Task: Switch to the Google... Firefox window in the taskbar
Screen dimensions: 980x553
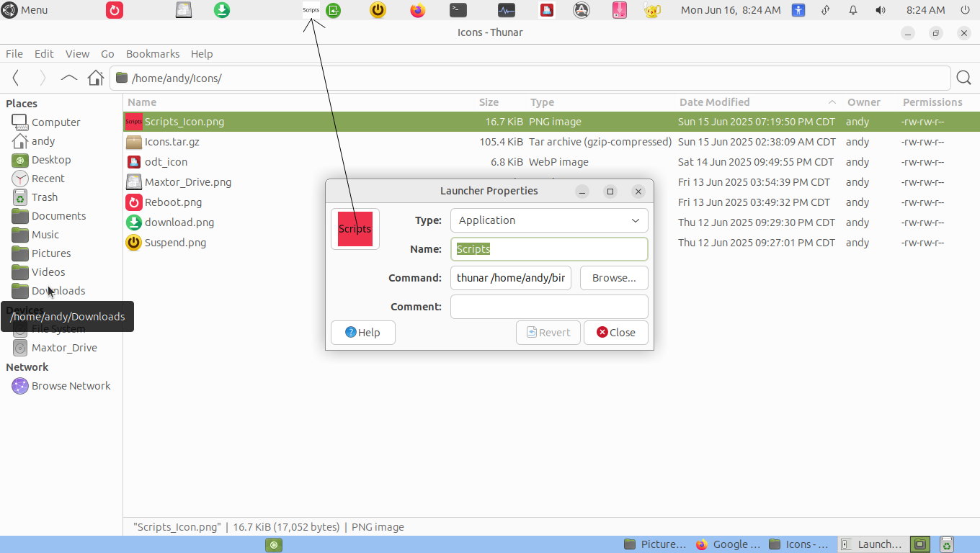Action: (x=728, y=544)
